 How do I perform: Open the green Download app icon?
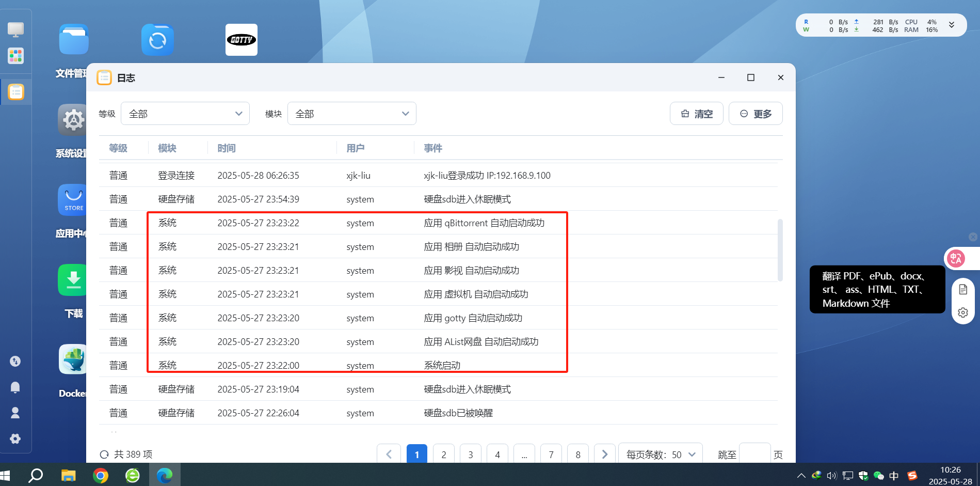point(72,280)
